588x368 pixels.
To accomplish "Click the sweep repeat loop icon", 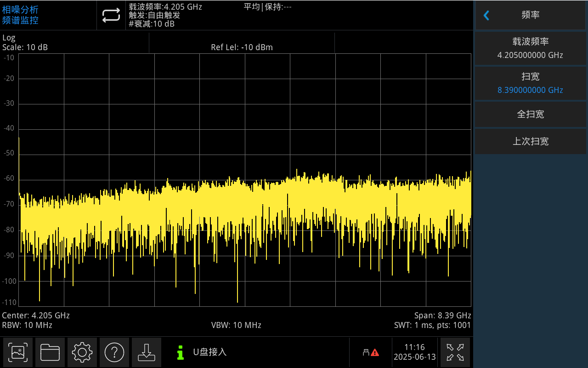I will coord(111,15).
